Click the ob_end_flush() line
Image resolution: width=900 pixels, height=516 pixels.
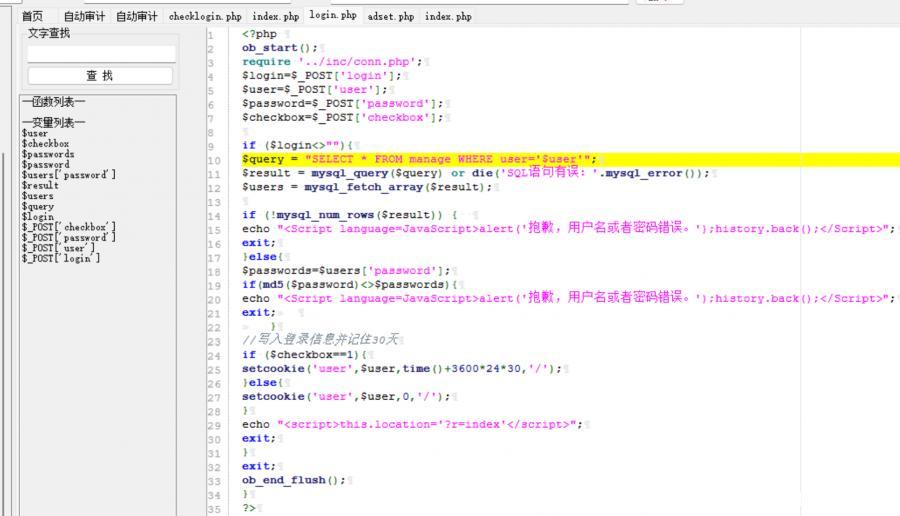click(x=293, y=480)
